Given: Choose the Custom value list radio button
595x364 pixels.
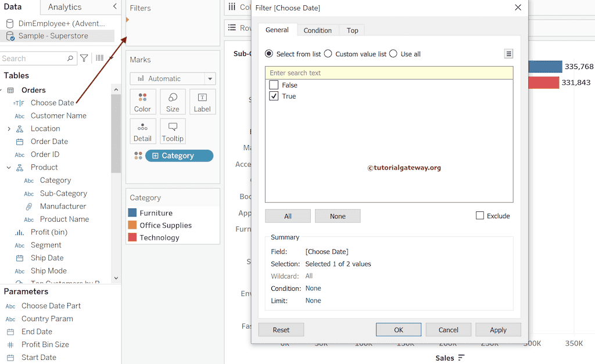Looking at the screenshot, I should point(328,54).
